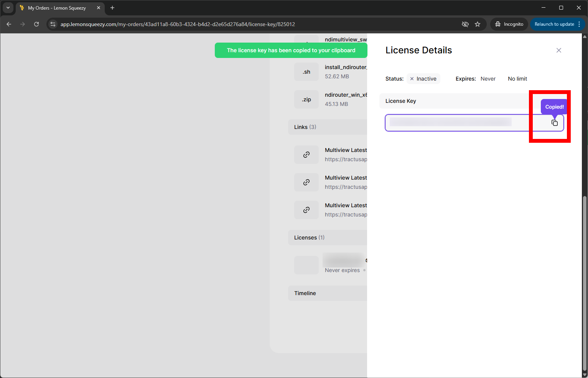Bookmark this page with star icon
Image resolution: width=588 pixels, height=378 pixels.
point(478,24)
